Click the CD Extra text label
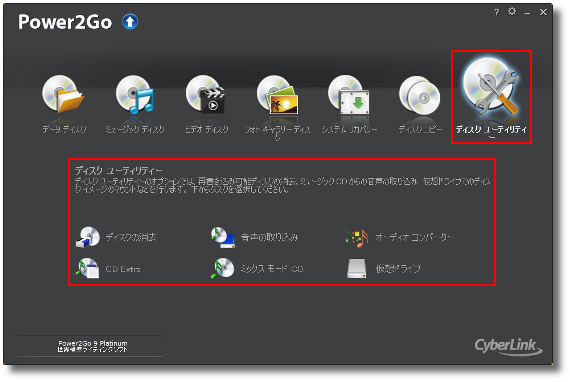 (x=123, y=269)
